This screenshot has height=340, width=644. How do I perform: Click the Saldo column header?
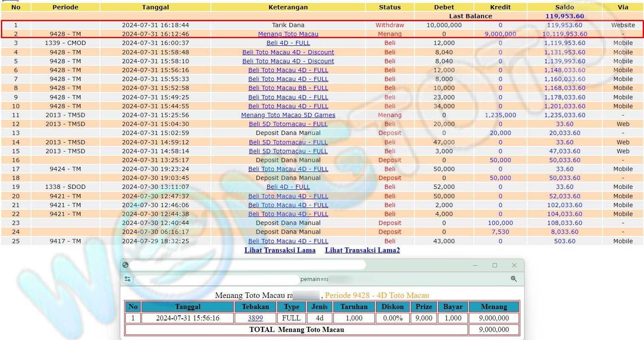(565, 7)
